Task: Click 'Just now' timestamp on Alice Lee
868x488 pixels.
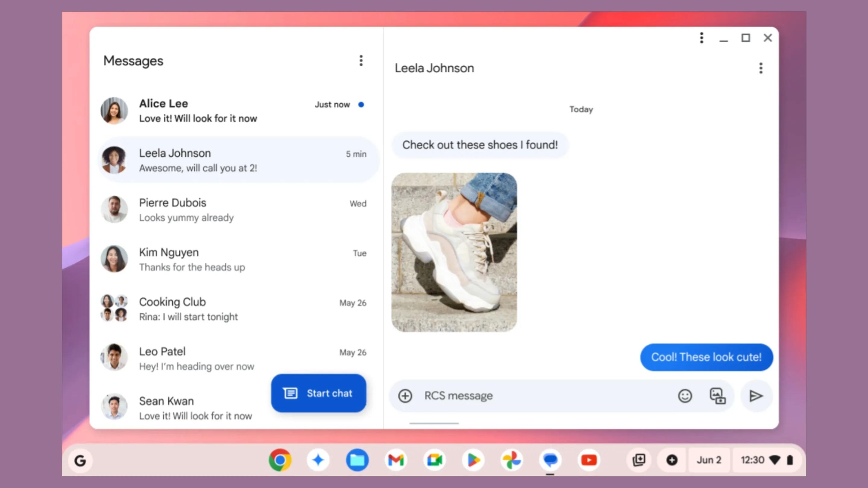Action: pyautogui.click(x=332, y=105)
